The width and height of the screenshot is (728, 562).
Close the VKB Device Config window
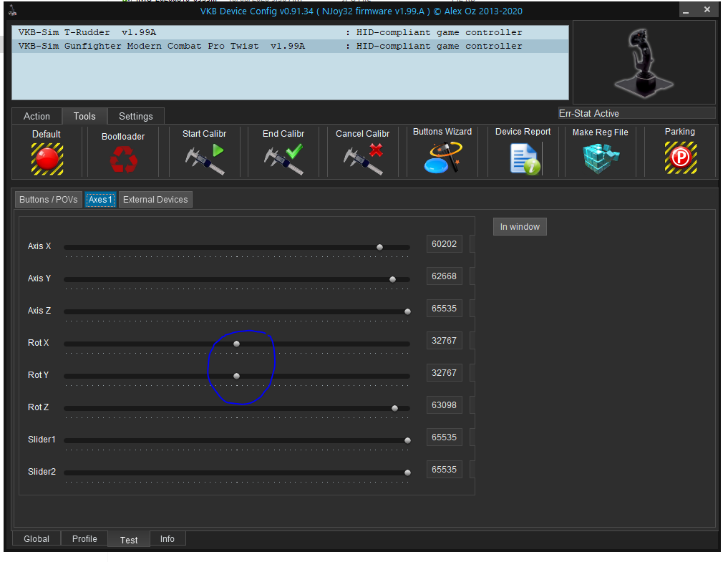coord(707,10)
